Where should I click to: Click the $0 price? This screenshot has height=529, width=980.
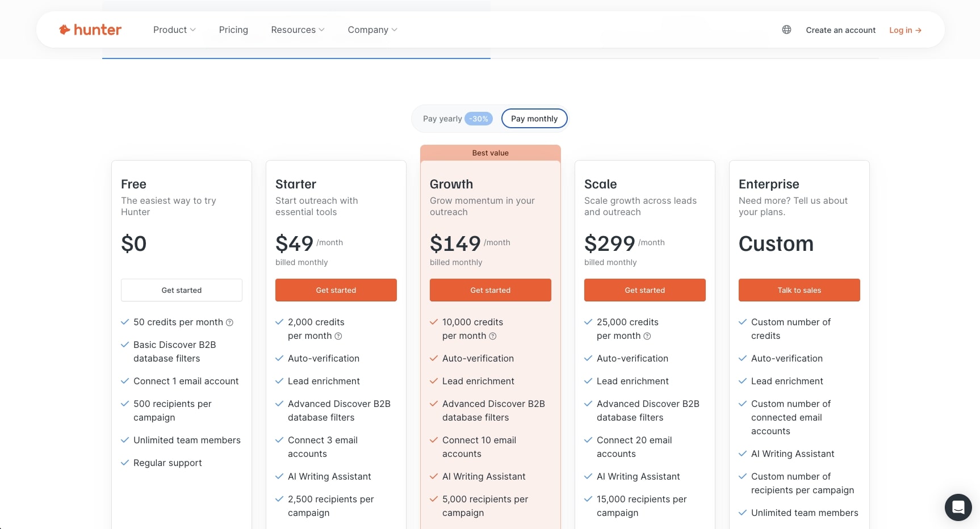(134, 243)
